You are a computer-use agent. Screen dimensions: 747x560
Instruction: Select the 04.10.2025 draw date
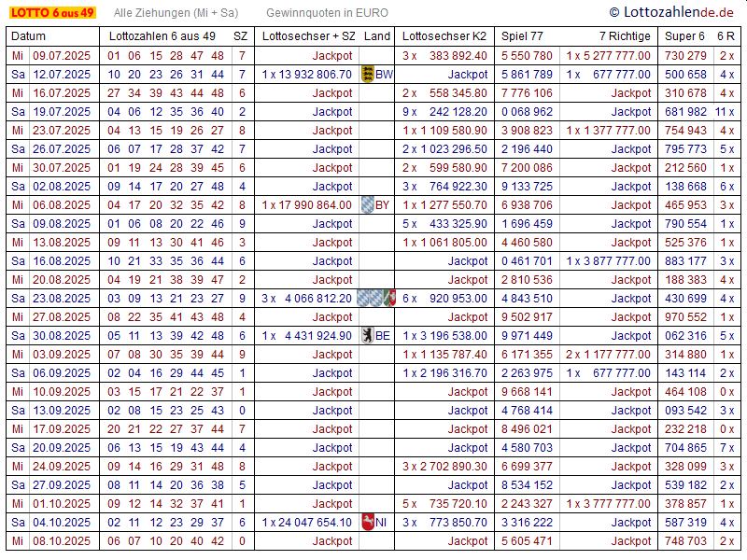click(x=62, y=523)
